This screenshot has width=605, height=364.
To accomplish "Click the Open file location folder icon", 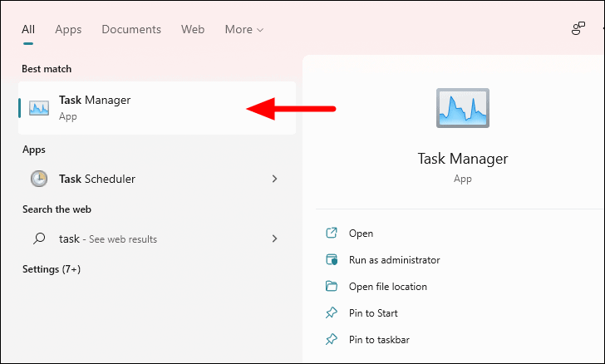I will click(332, 287).
